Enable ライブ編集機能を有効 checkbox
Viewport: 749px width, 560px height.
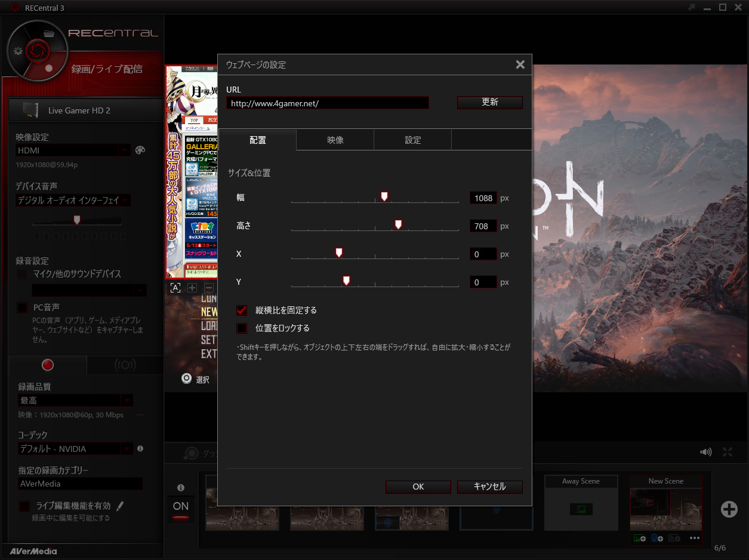pos(24,506)
